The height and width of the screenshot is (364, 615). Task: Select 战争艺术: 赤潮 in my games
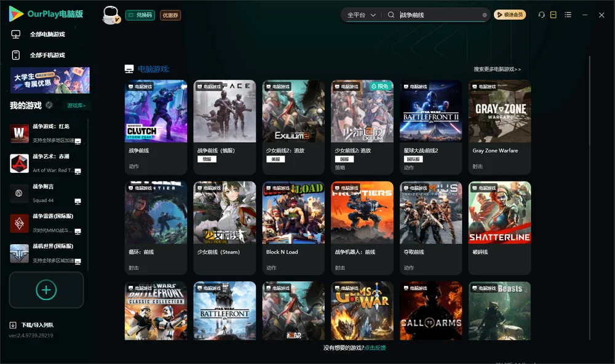pos(46,164)
